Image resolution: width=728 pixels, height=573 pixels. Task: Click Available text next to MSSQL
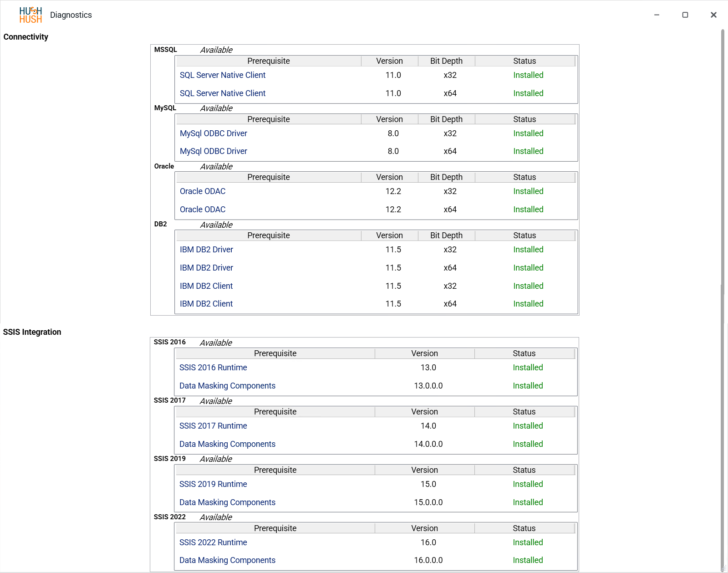tap(216, 50)
